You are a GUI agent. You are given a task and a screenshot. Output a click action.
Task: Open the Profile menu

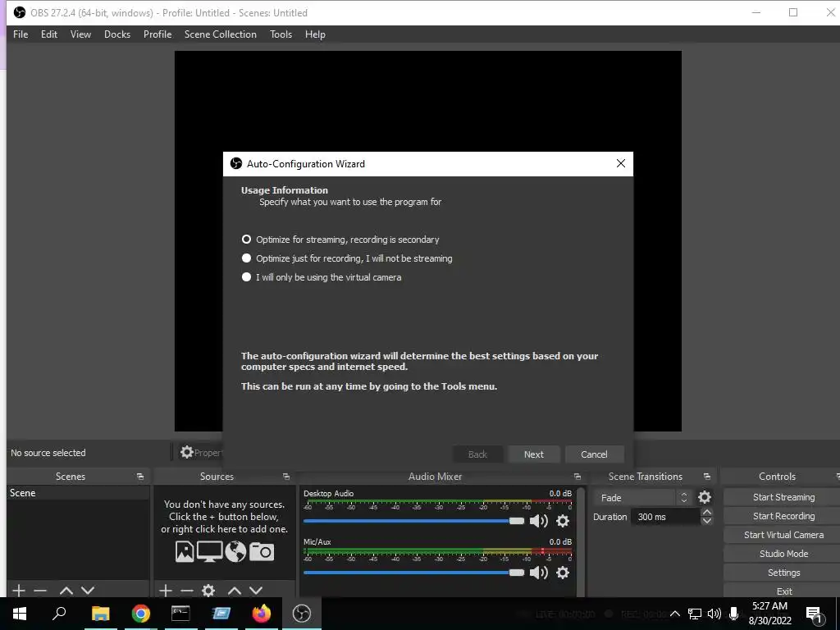[157, 34]
